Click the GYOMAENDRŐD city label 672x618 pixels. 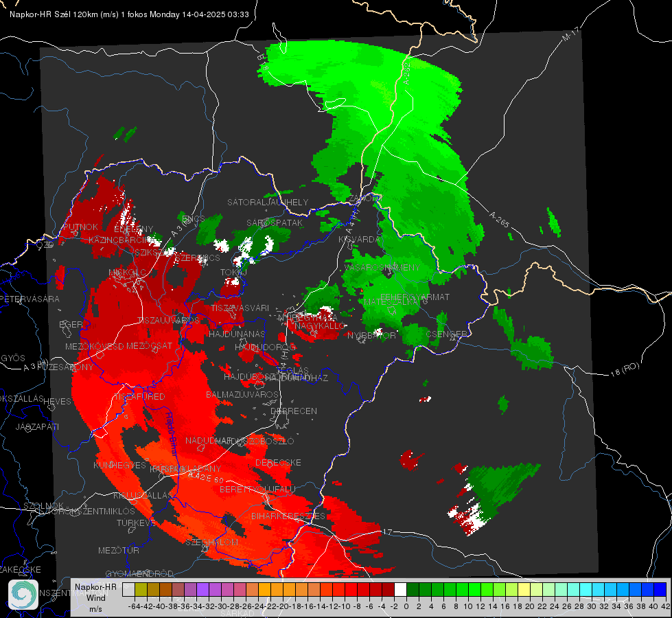[x=139, y=573]
